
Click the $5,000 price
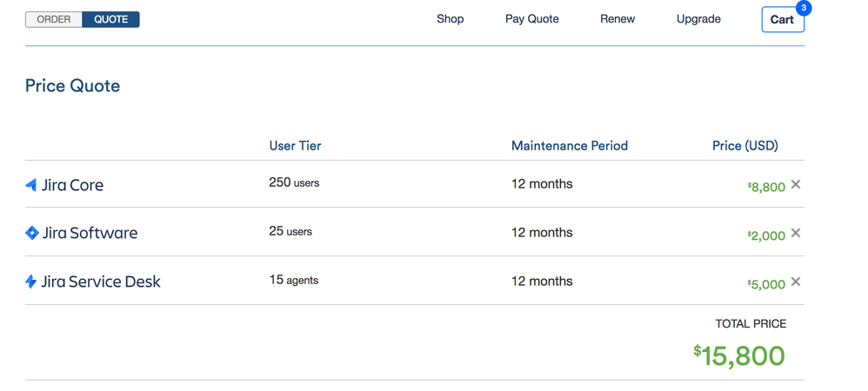coord(766,284)
